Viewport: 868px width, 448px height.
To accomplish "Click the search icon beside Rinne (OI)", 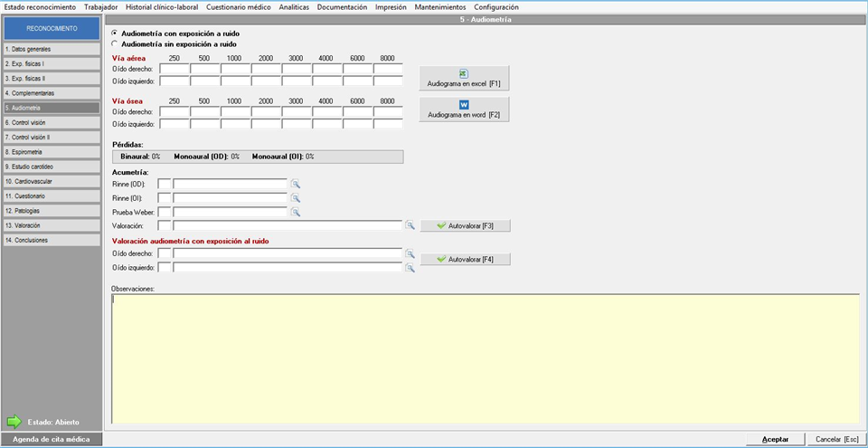I will pyautogui.click(x=296, y=198).
